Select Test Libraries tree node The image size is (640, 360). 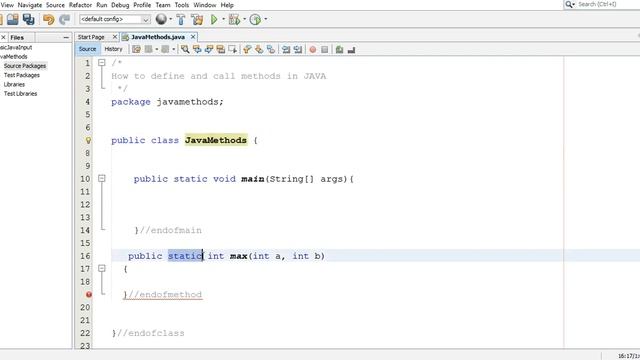pyautogui.click(x=20, y=94)
